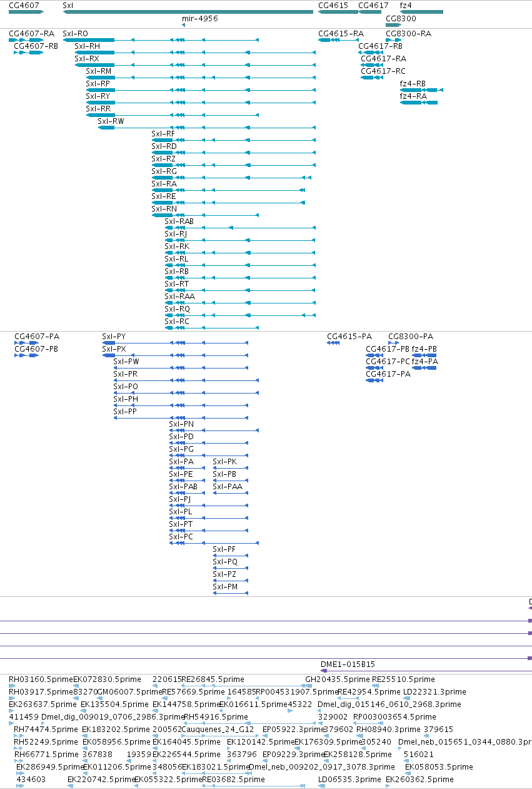Click the CG4617 gene label
Viewport: 532px width, 789px height.
tap(373, 5)
